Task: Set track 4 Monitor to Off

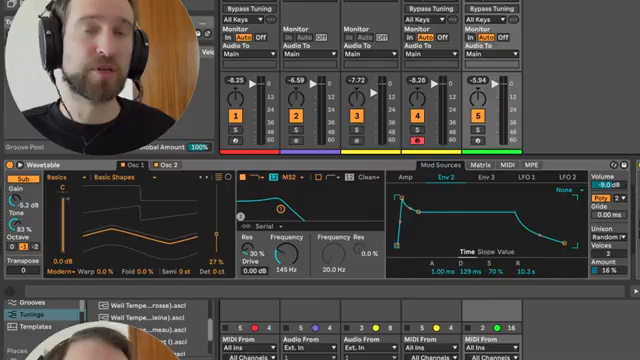Action: (x=442, y=37)
